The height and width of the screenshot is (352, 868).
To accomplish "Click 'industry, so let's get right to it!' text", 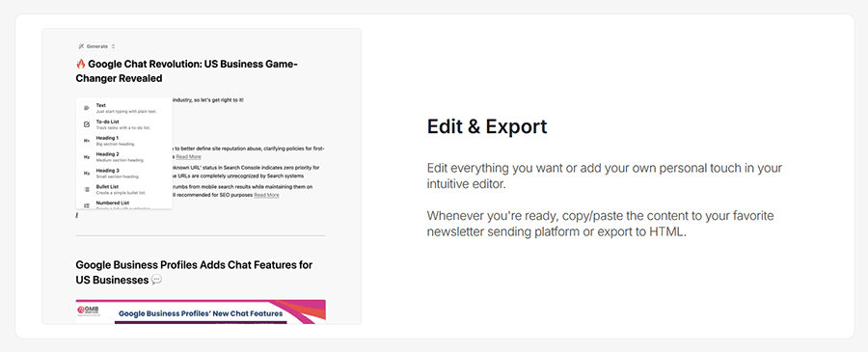I will (x=208, y=100).
